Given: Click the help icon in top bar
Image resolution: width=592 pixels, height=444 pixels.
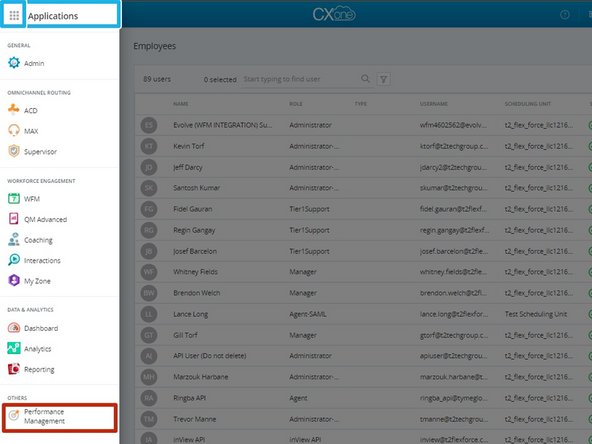Looking at the screenshot, I should (564, 15).
